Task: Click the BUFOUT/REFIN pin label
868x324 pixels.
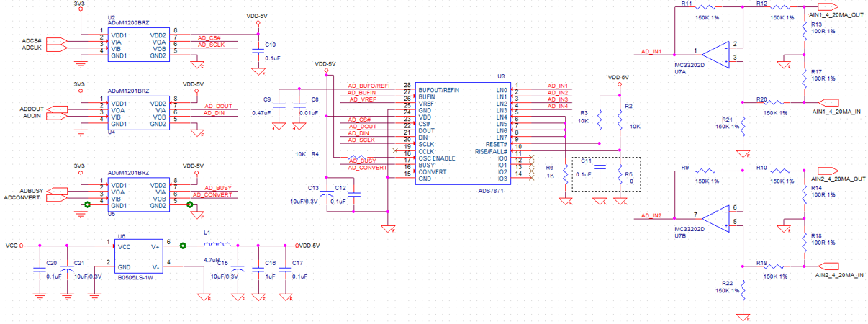Action: click(439, 90)
